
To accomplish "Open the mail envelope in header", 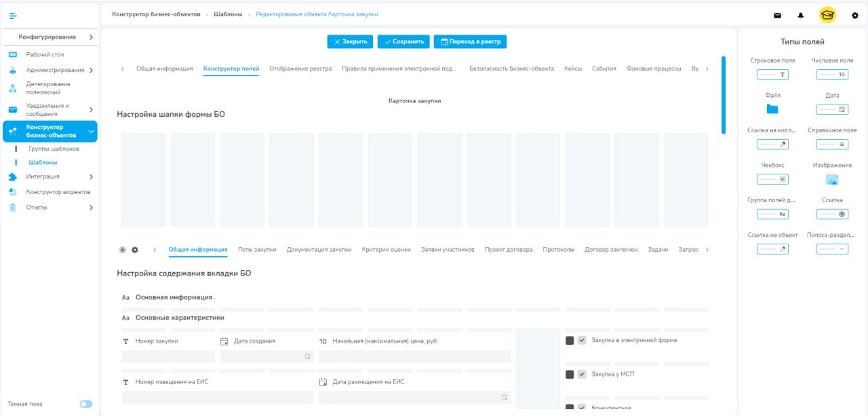I will pyautogui.click(x=778, y=15).
